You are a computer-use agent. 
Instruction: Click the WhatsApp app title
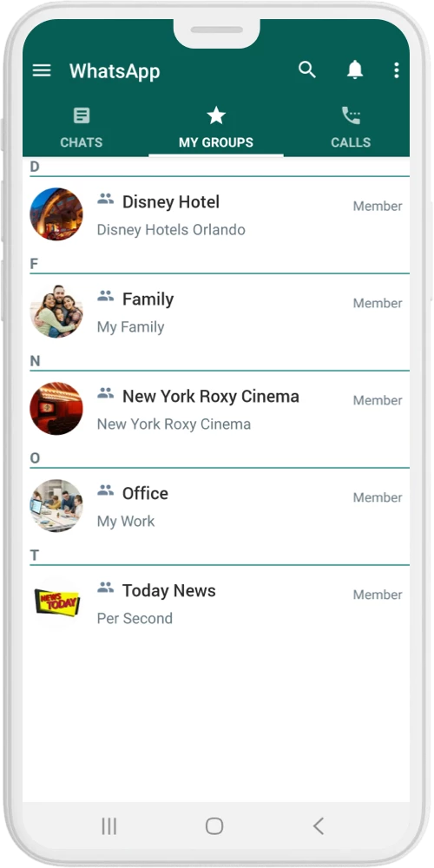tap(115, 71)
